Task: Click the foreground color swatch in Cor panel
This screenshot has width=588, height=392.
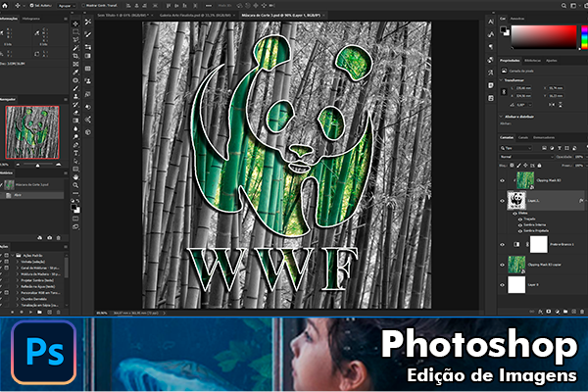Action: pyautogui.click(x=504, y=30)
